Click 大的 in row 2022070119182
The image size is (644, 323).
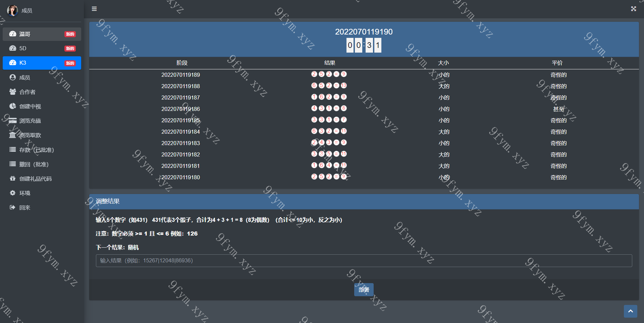pos(444,154)
